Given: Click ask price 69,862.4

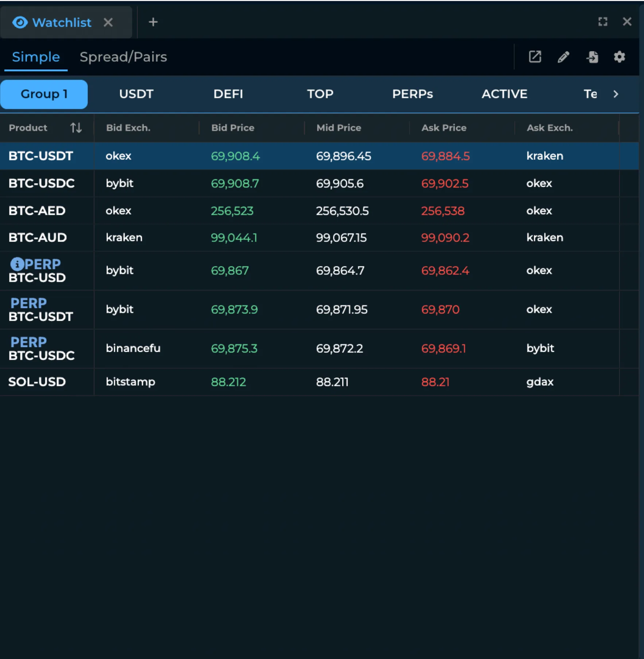Looking at the screenshot, I should click(445, 270).
